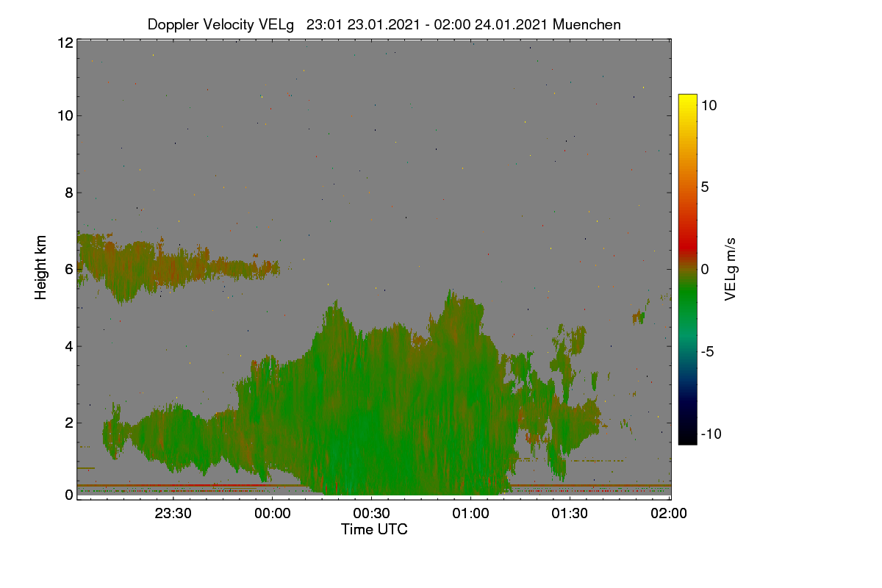Select the 02:00 time axis label

[x=670, y=514]
